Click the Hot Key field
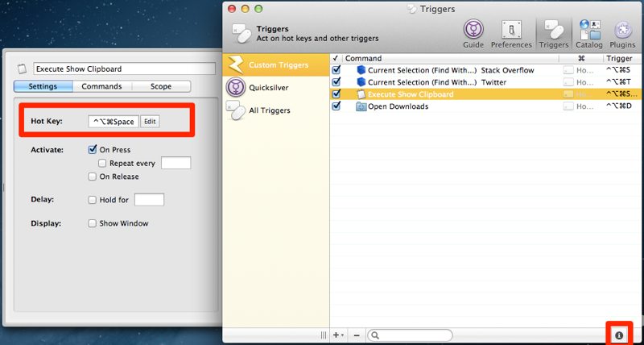 (x=114, y=122)
